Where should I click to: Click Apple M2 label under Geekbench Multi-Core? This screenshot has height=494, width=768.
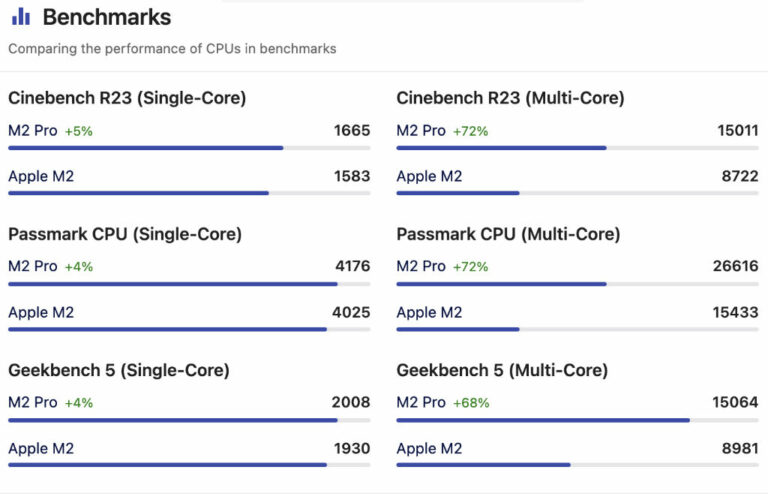click(x=429, y=448)
